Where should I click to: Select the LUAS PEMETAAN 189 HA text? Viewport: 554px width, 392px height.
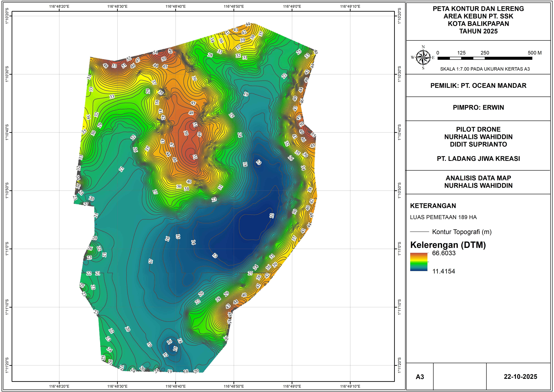[x=443, y=217]
